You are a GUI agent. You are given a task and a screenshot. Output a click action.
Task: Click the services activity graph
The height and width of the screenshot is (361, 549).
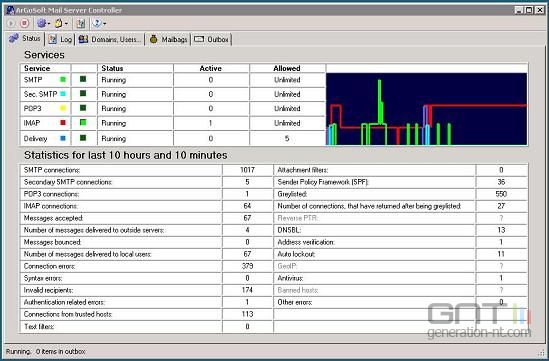coord(426,109)
